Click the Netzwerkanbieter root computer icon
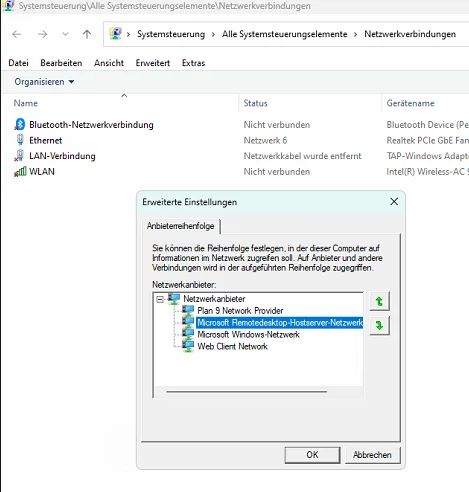Screen dimensions: 469x492 coord(174,299)
